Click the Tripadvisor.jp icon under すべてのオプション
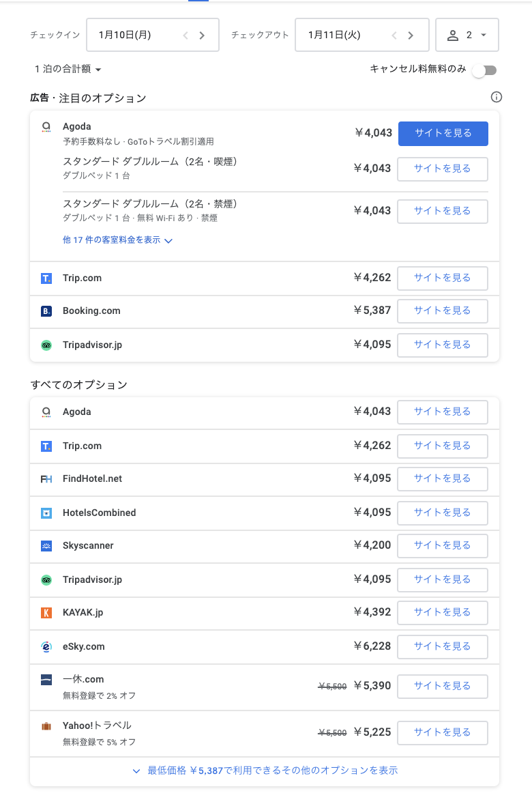 [x=46, y=580]
